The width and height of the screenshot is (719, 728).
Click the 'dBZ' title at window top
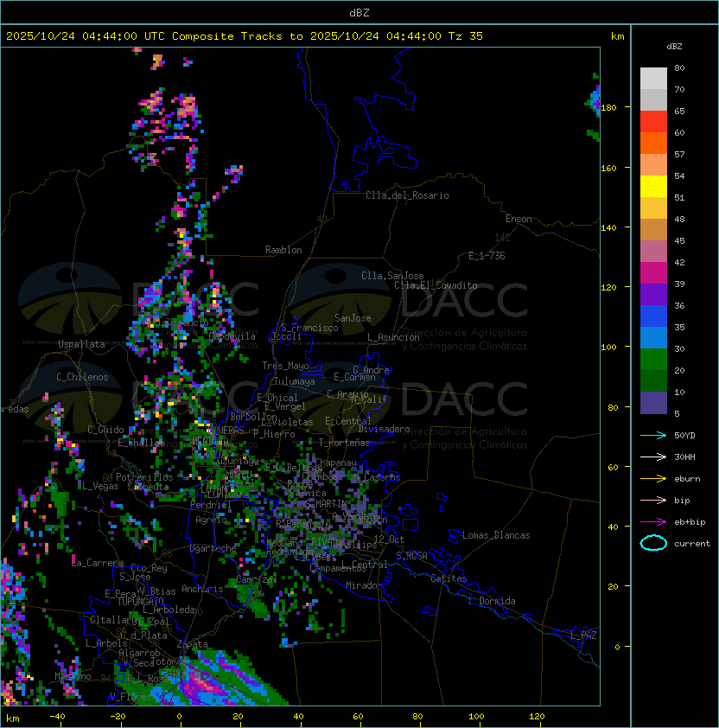coord(359,12)
